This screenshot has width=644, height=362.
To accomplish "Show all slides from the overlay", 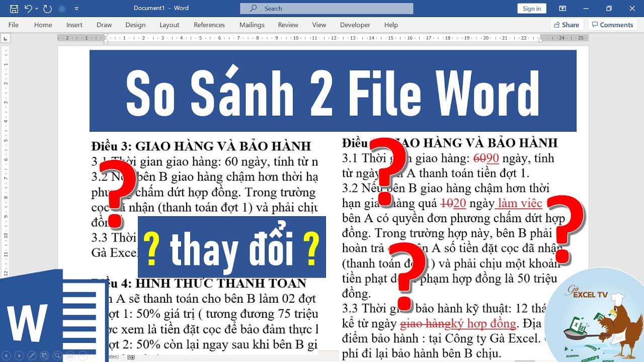I will (x=44, y=355).
